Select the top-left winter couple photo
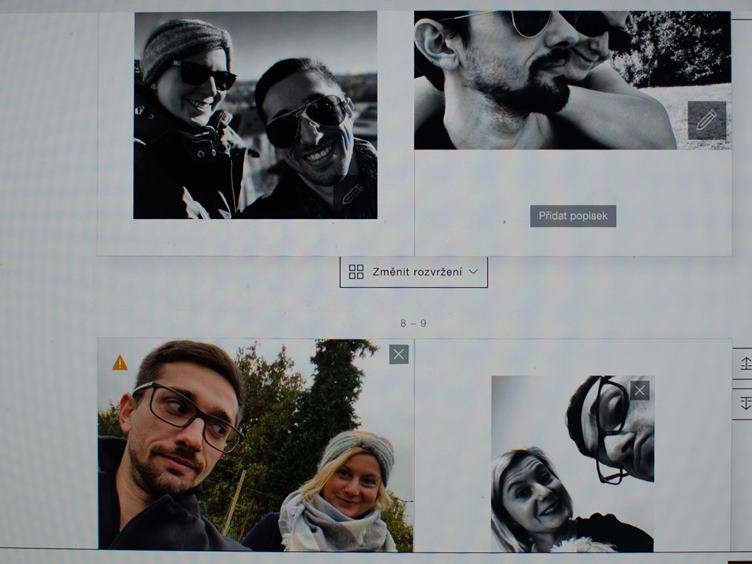This screenshot has height=564, width=752. (255, 115)
